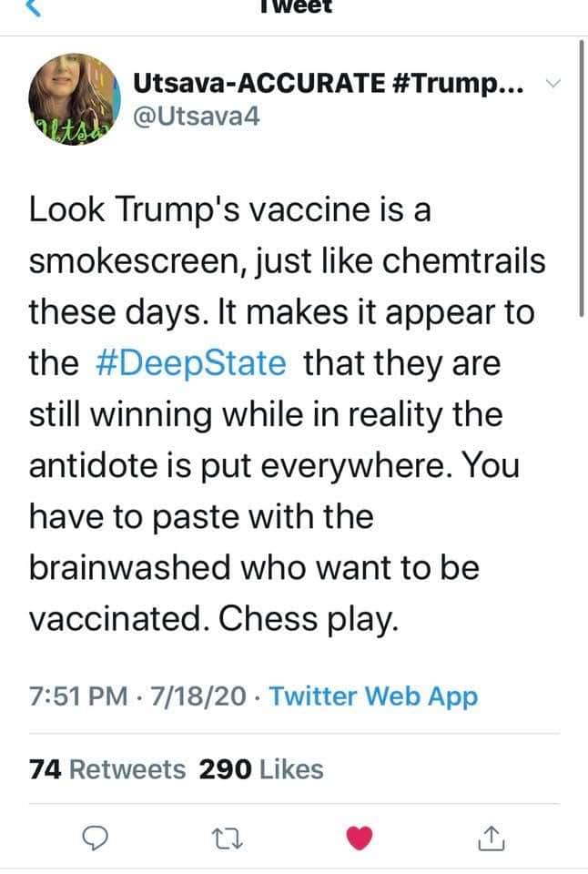
Task: Unlike the tweet with the red heart
Action: [x=360, y=836]
